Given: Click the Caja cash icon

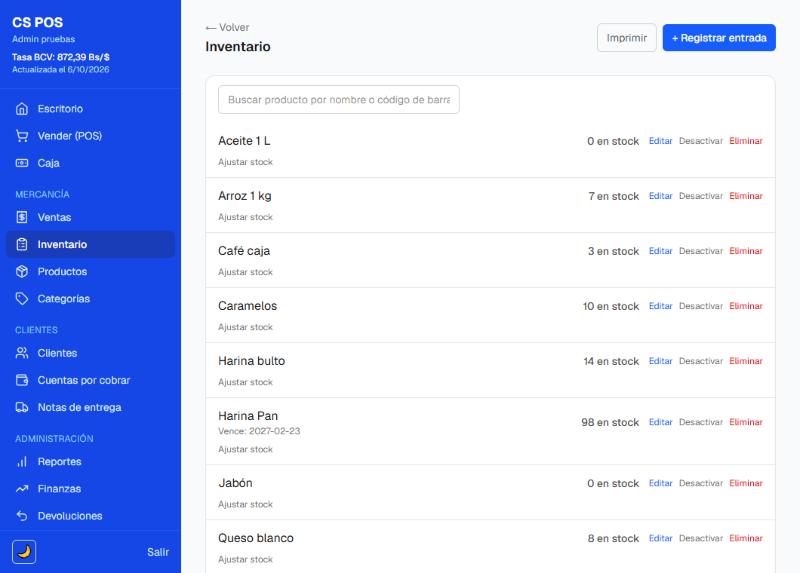Looking at the screenshot, I should tap(22, 163).
